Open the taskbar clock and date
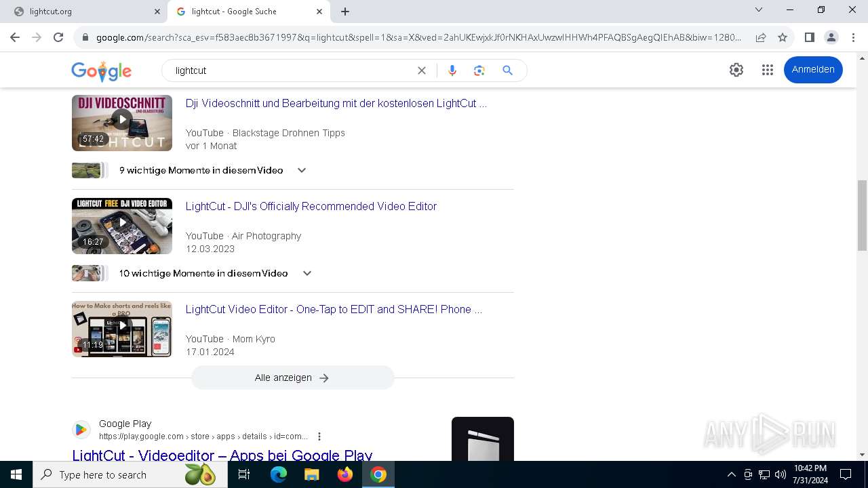The height and width of the screenshot is (488, 868). 810,474
